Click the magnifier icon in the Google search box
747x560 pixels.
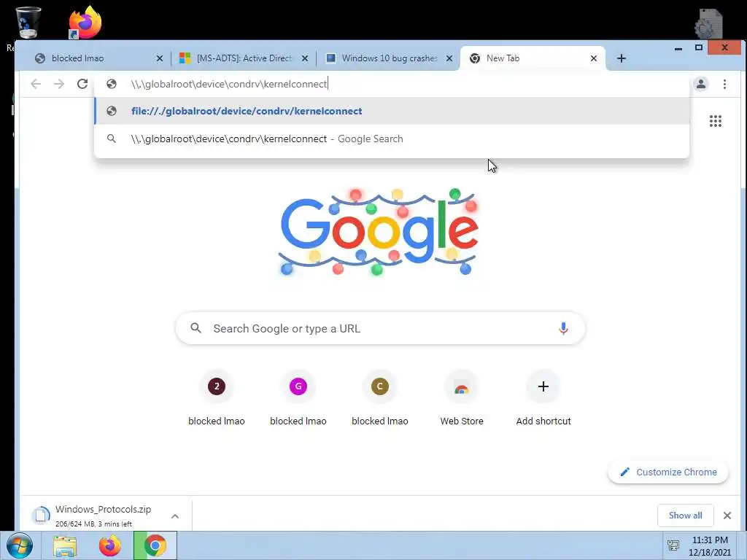[x=196, y=328]
